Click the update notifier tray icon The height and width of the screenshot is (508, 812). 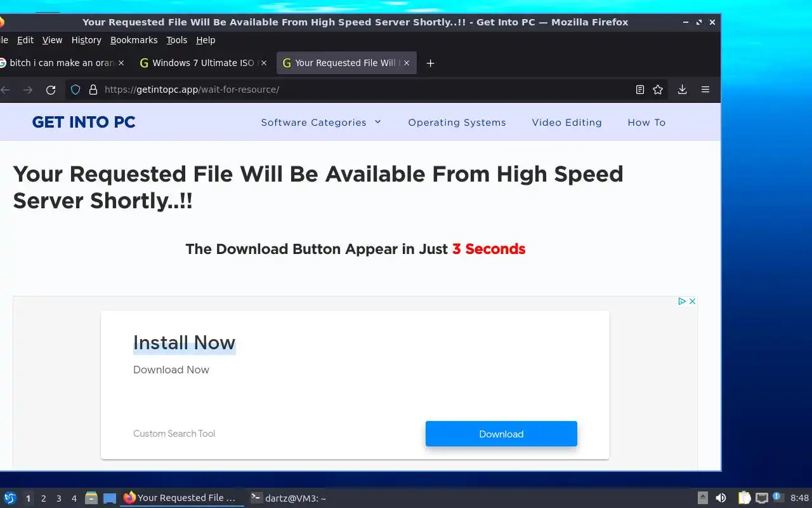tap(778, 497)
